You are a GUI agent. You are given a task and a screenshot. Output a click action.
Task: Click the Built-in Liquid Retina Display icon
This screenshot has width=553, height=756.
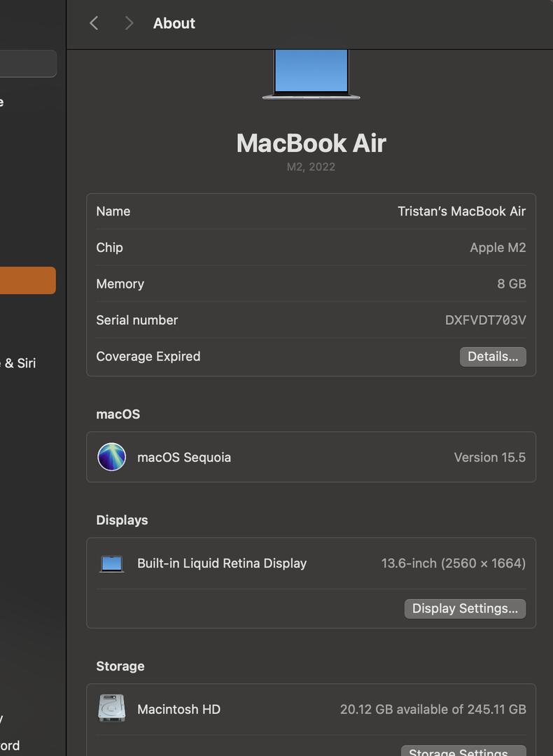pos(112,563)
